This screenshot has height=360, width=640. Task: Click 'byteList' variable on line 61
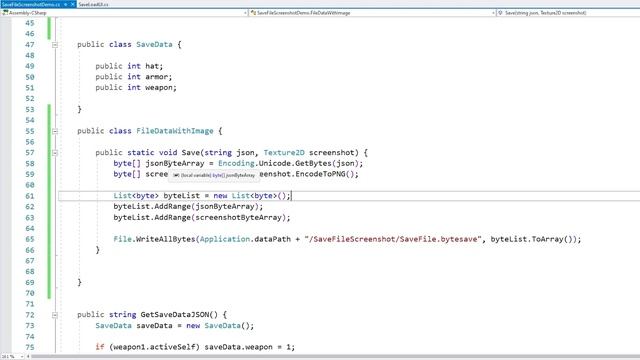182,196
